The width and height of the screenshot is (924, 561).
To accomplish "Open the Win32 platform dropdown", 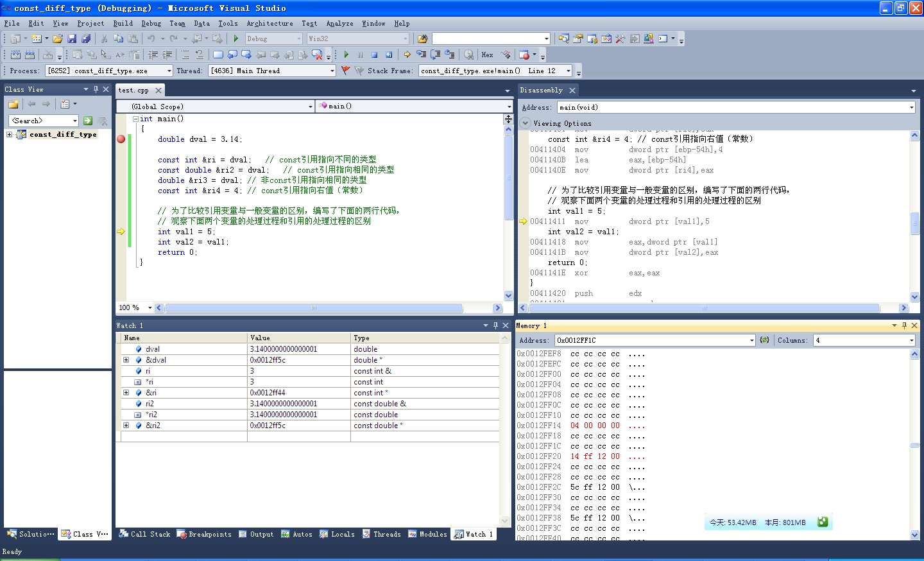I will click(x=406, y=39).
